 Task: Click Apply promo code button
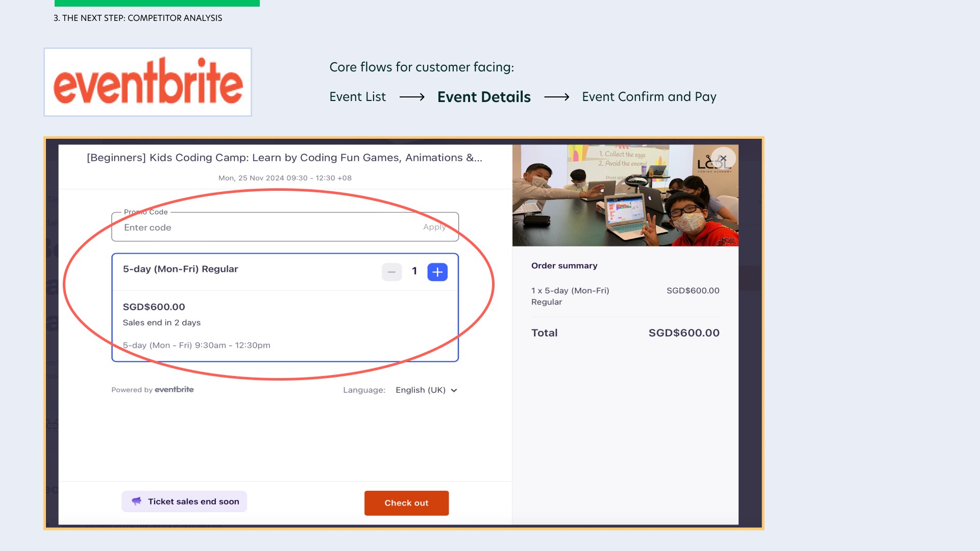point(434,227)
